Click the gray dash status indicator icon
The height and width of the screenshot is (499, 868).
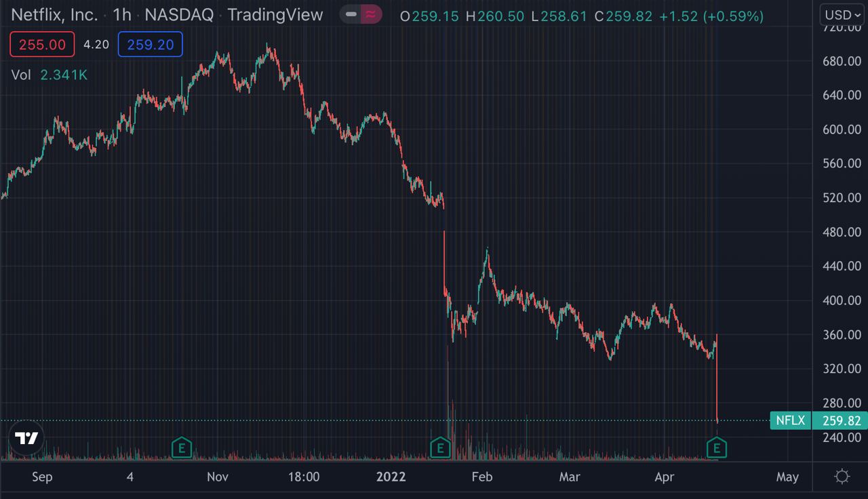351,15
